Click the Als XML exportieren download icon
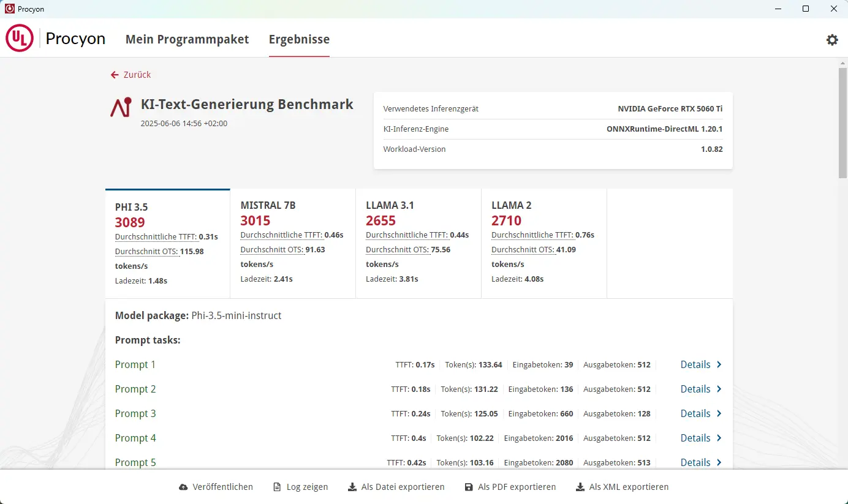The width and height of the screenshot is (848, 504). (x=580, y=487)
